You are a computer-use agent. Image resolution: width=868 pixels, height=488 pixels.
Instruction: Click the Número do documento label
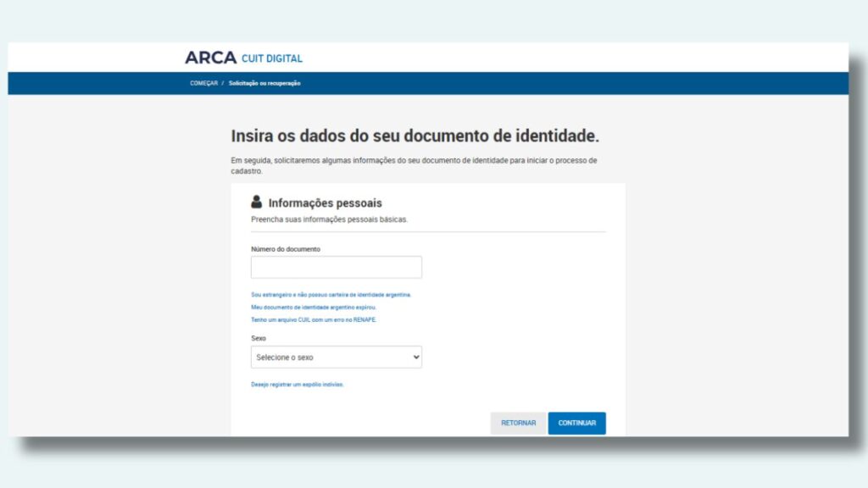(x=286, y=249)
